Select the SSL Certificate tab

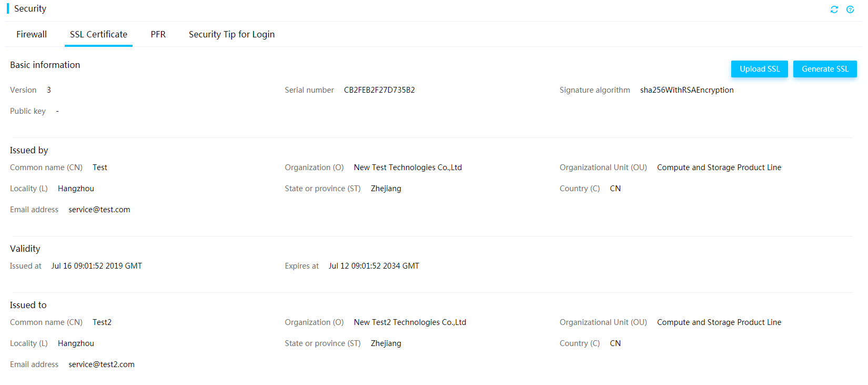tap(98, 34)
